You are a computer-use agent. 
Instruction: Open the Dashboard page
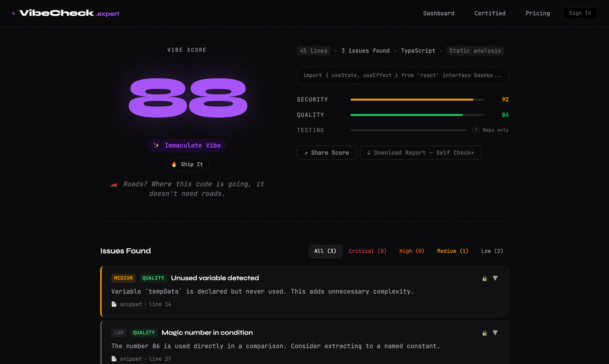coord(439,13)
